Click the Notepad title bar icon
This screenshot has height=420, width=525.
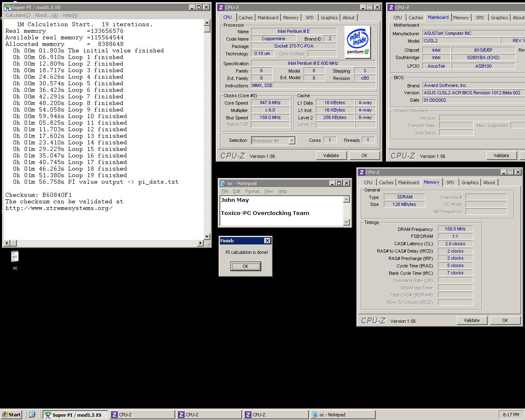click(x=223, y=183)
